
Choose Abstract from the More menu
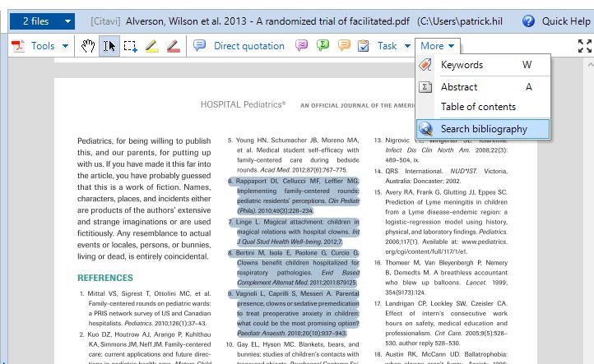[483, 87]
